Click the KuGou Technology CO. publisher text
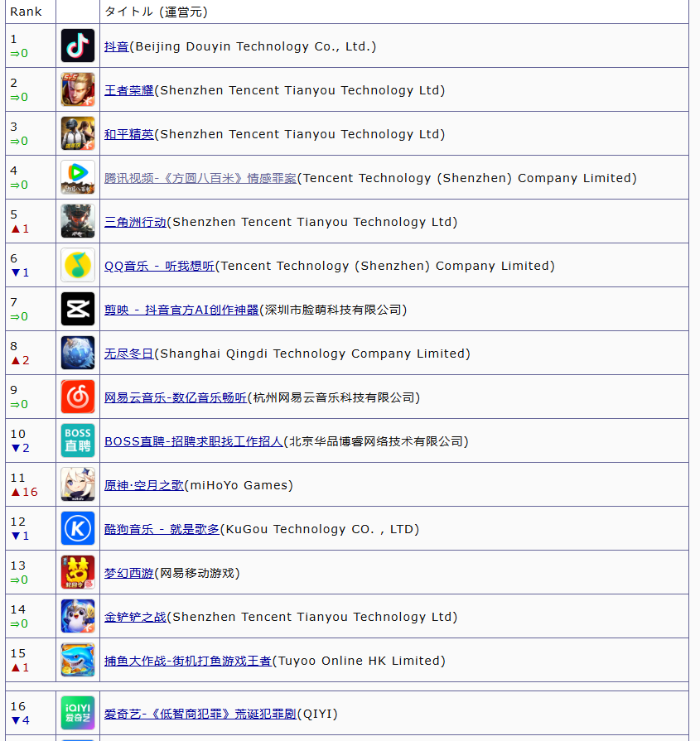 coord(320,529)
